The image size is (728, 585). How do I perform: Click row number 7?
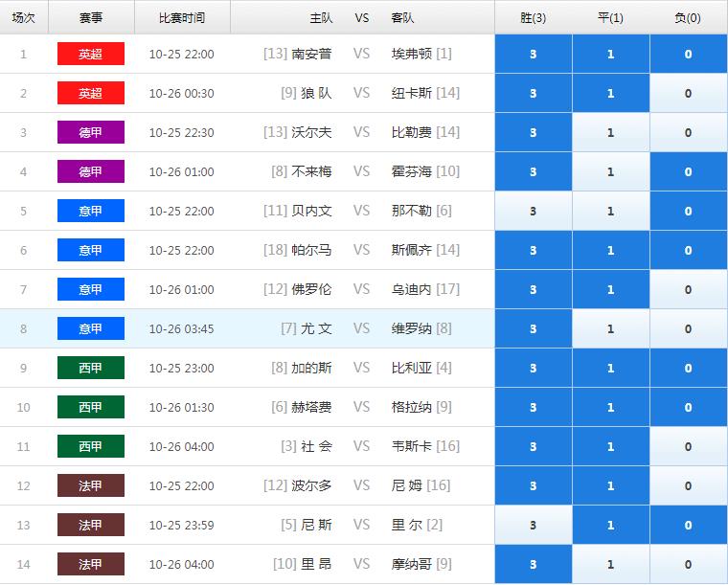coord(24,289)
